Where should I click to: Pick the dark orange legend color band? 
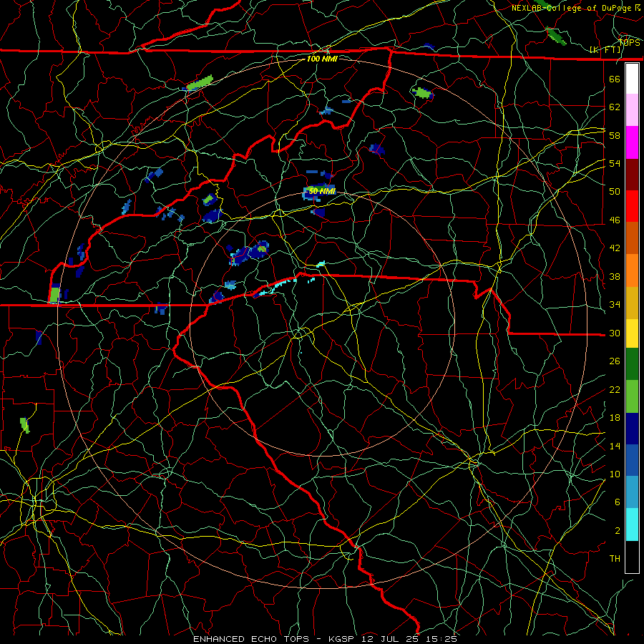click(x=632, y=238)
